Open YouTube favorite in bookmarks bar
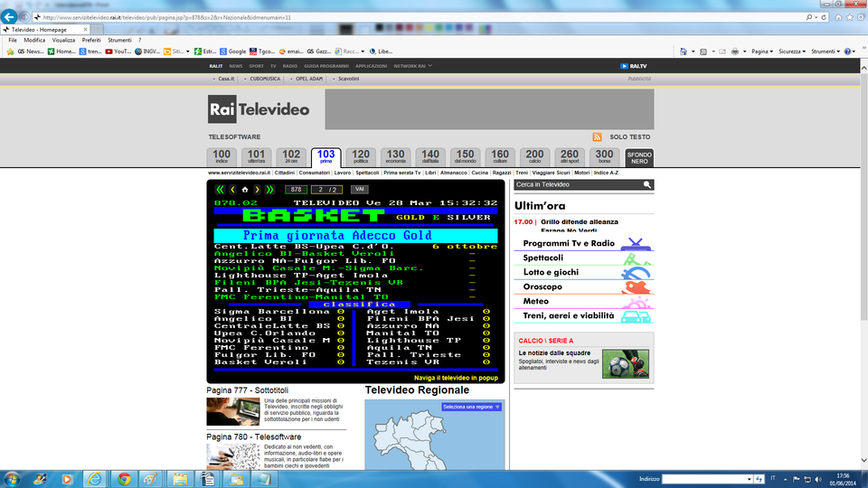The height and width of the screenshot is (488, 868). [118, 52]
